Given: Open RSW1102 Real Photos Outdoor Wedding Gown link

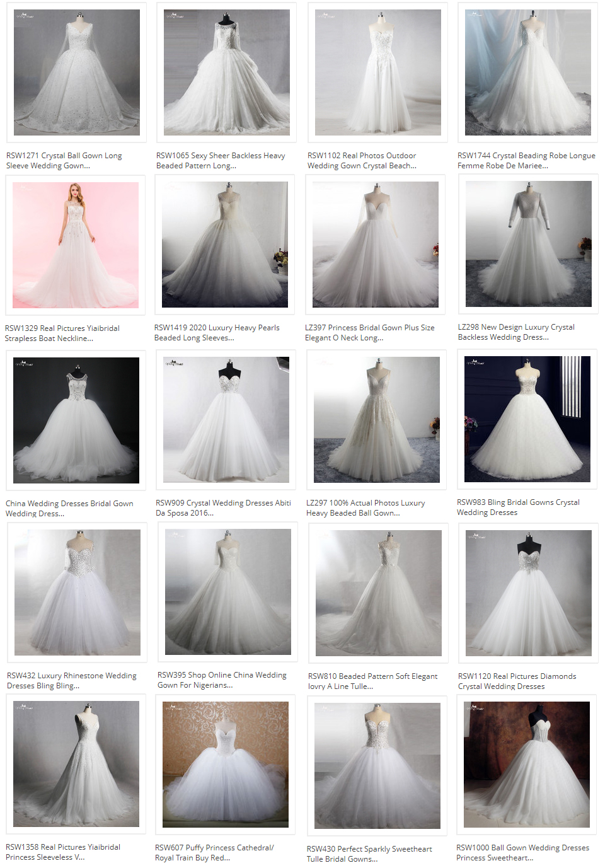Looking at the screenshot, I should [361, 160].
